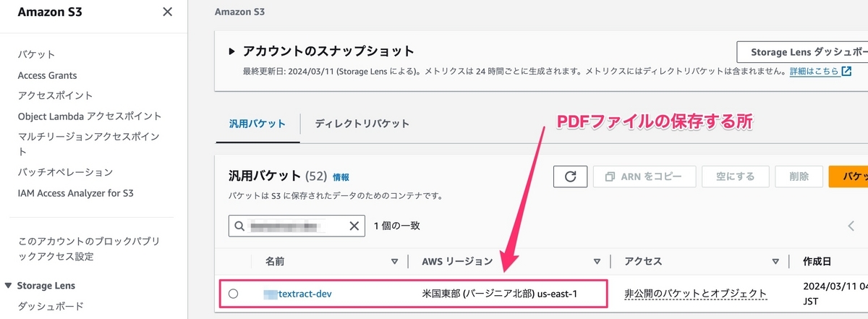Switch to the 汎用バケット tab

(x=258, y=124)
